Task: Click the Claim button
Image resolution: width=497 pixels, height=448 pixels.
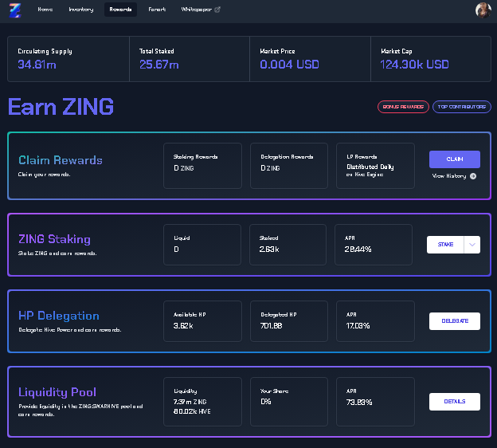Action: coord(455,159)
